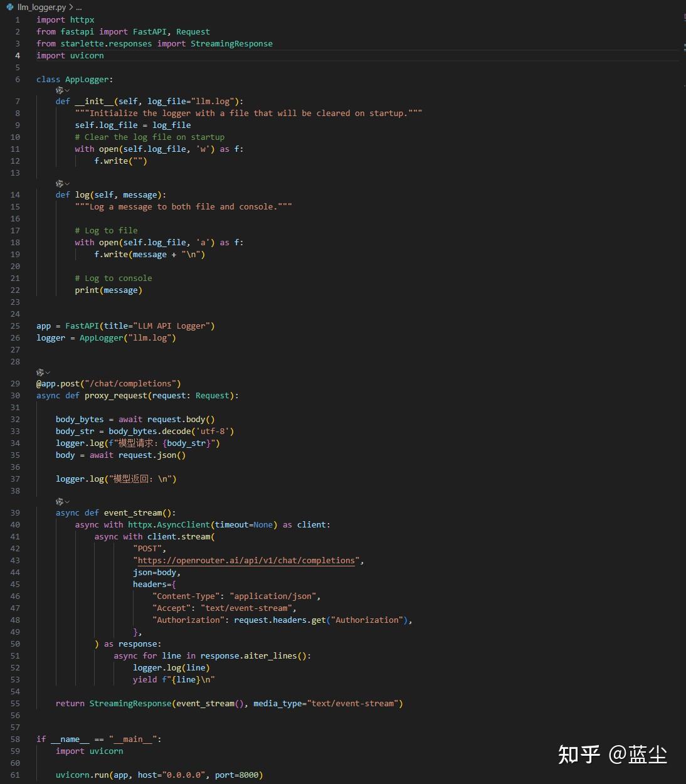Click StreamingResponse in the line 3 import

[x=231, y=43]
